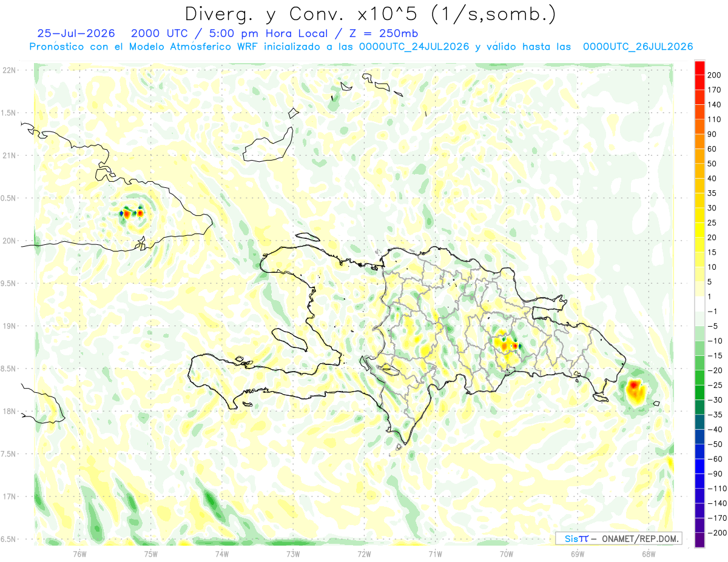
Task: Click the positive '5' color scale label
Action: pos(710,283)
